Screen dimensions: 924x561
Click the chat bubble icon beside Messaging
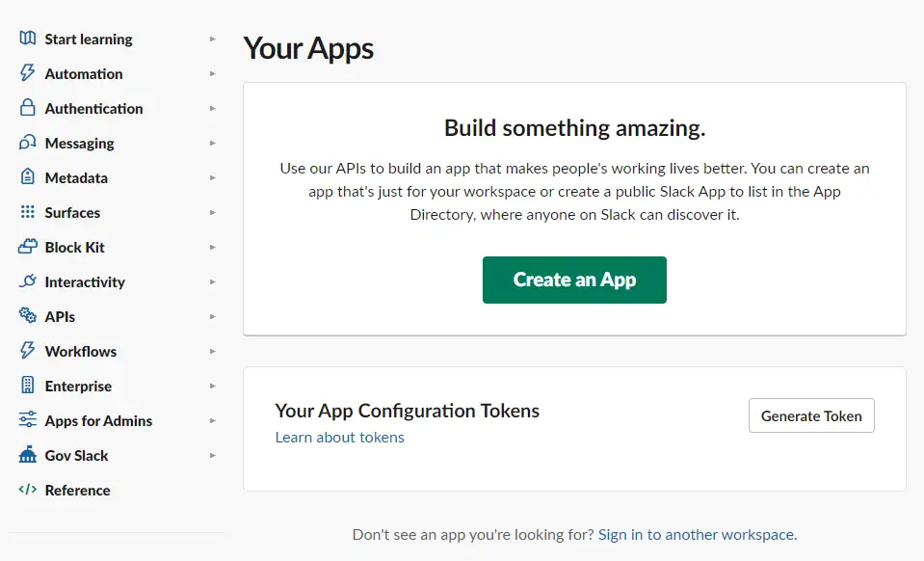click(27, 143)
